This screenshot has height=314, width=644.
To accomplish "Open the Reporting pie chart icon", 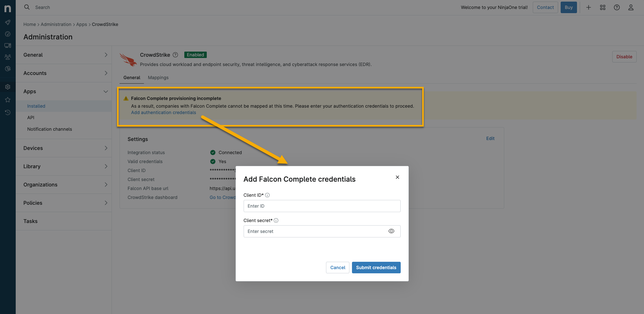I will point(8,69).
